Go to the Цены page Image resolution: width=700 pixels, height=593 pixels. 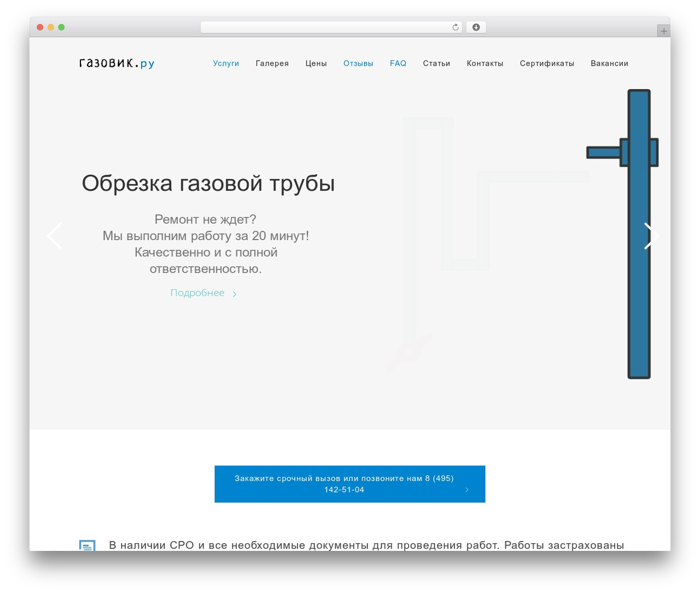pos(316,63)
